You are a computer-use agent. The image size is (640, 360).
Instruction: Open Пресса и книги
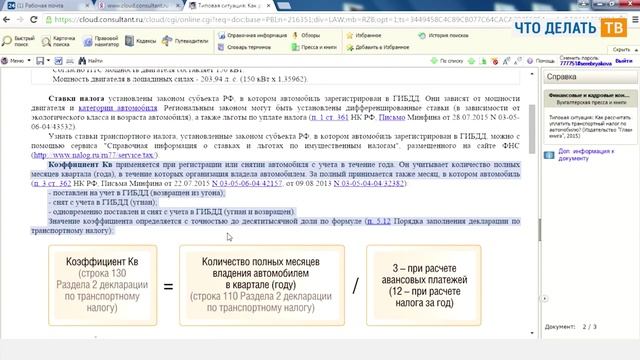click(314, 47)
